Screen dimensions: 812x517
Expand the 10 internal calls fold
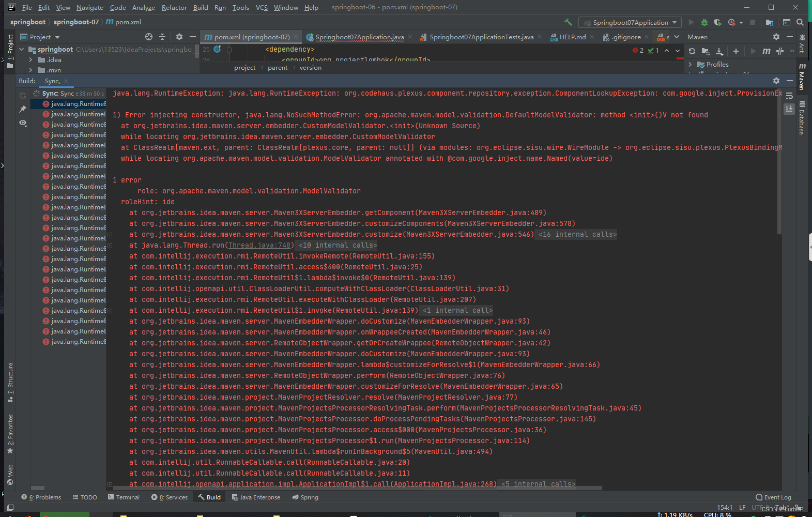click(x=338, y=245)
